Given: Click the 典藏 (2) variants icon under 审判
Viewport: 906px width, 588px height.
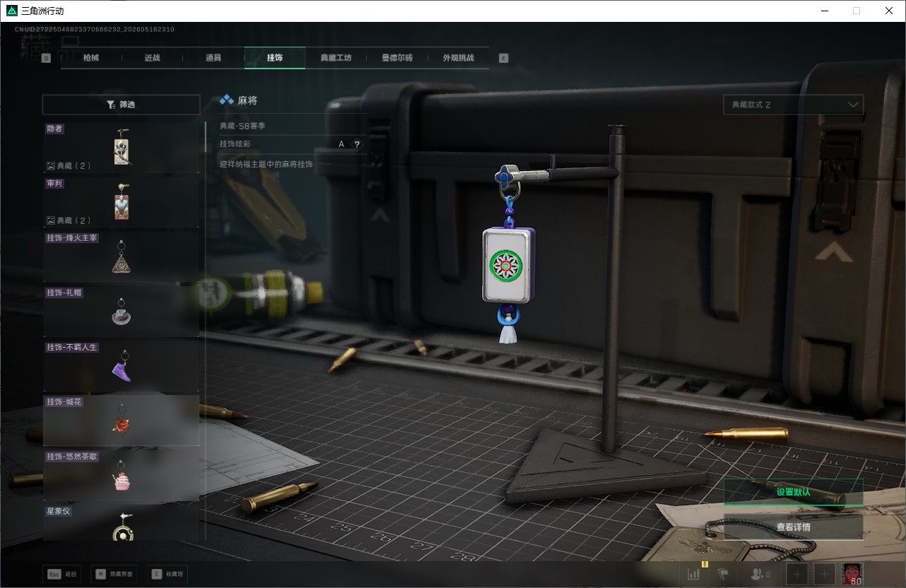Looking at the screenshot, I should tap(50, 220).
